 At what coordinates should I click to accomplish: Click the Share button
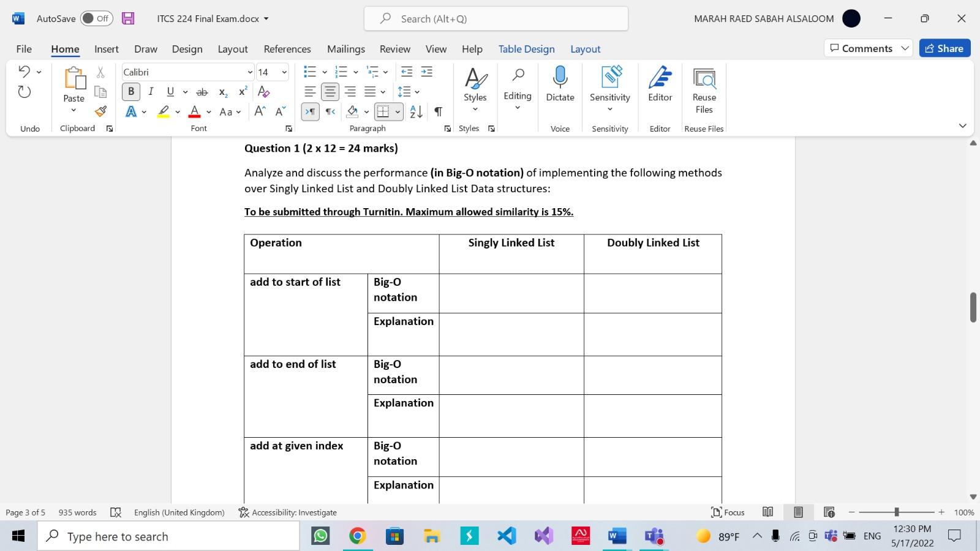[x=944, y=48]
